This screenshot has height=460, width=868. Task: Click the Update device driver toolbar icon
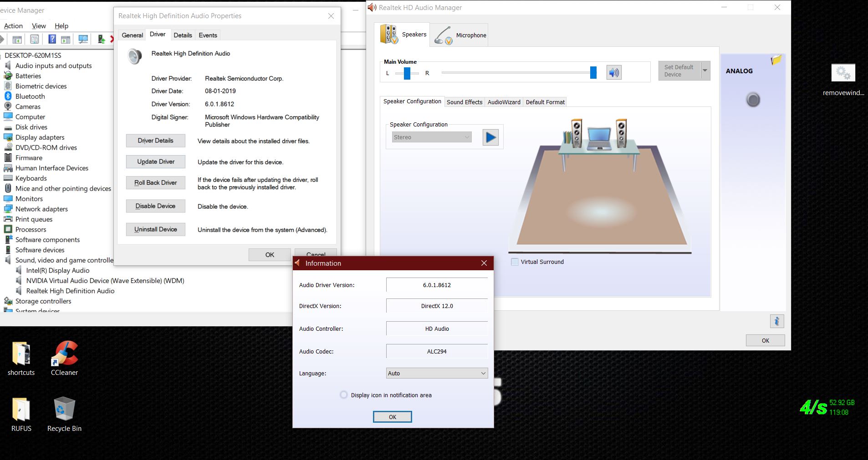[101, 40]
